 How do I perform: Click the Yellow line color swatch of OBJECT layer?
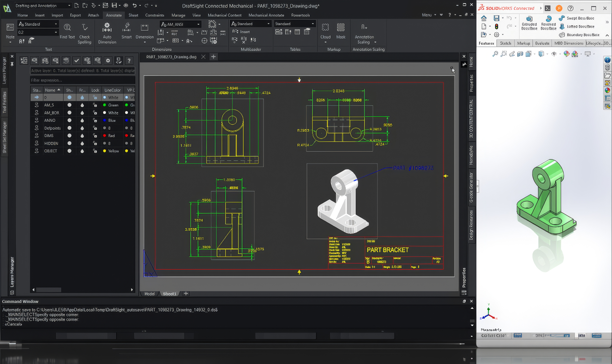point(105,151)
